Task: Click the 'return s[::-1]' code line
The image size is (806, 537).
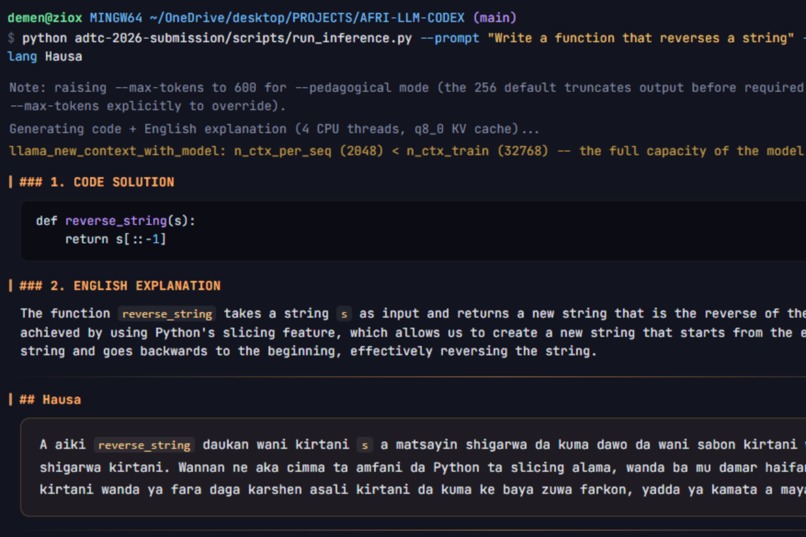Action: click(x=116, y=239)
